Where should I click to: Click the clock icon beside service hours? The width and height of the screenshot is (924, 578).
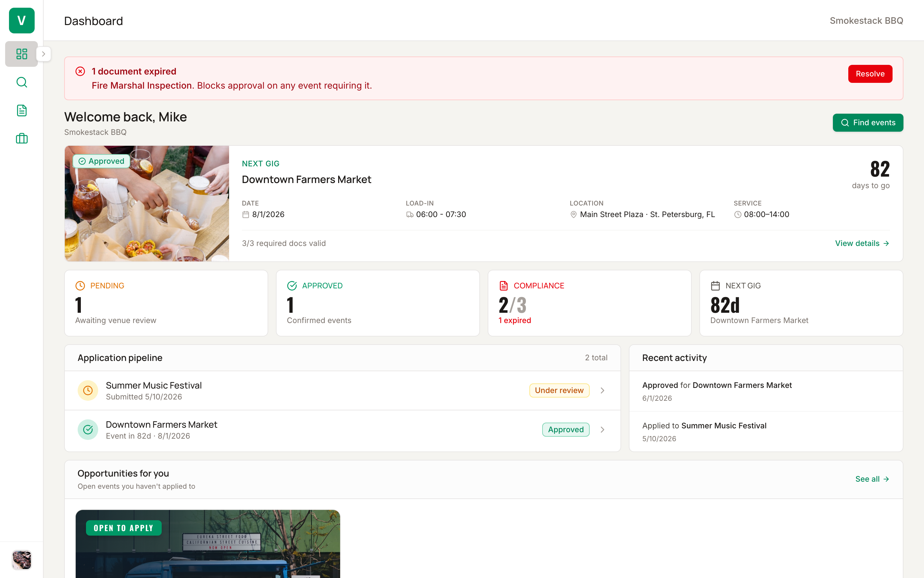click(738, 215)
